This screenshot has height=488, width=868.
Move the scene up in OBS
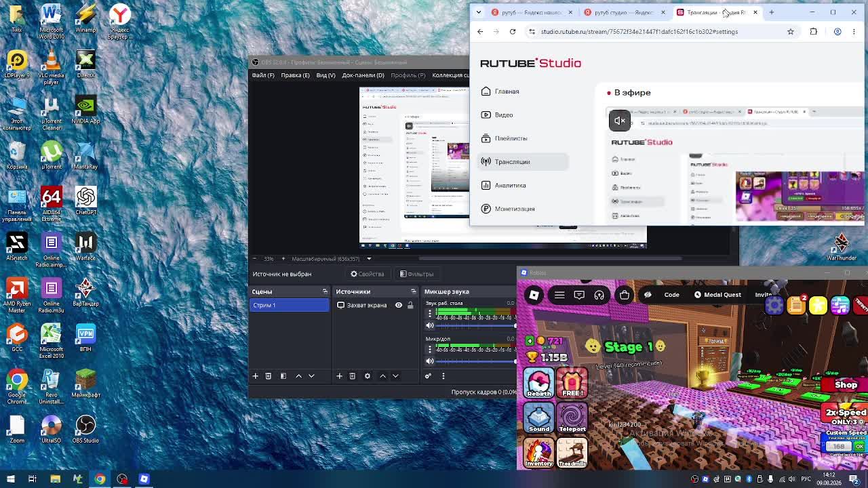[x=298, y=375]
